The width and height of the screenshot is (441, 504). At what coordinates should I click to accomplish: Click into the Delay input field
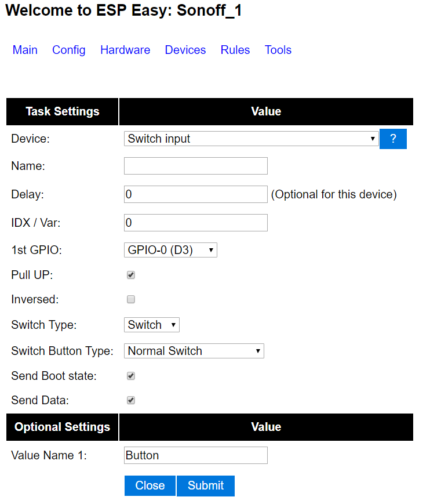click(196, 194)
